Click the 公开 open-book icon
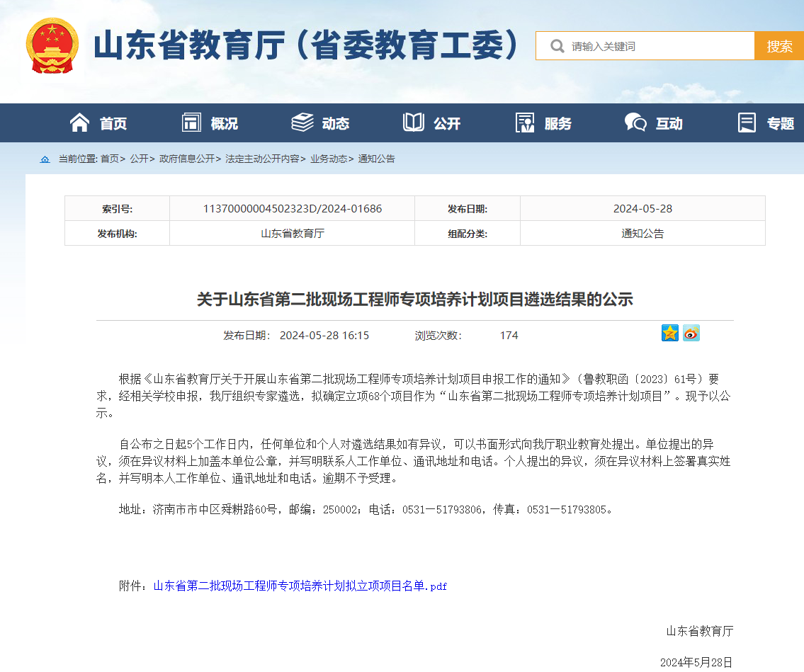This screenshot has width=804, height=672. click(413, 123)
